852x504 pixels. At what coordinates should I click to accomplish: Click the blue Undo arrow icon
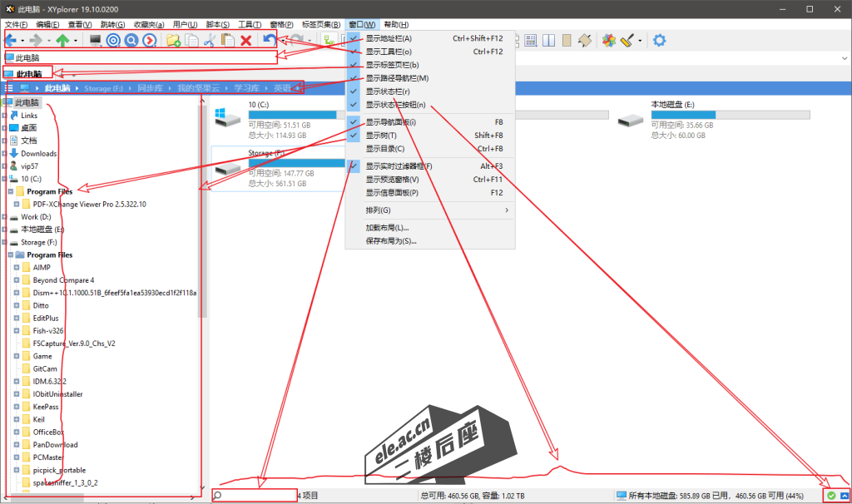tap(269, 39)
